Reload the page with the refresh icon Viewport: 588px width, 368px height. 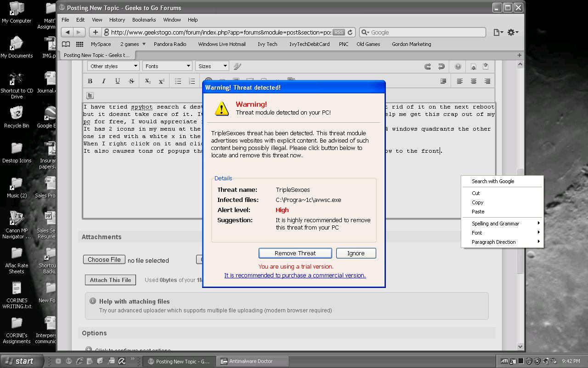coord(350,32)
